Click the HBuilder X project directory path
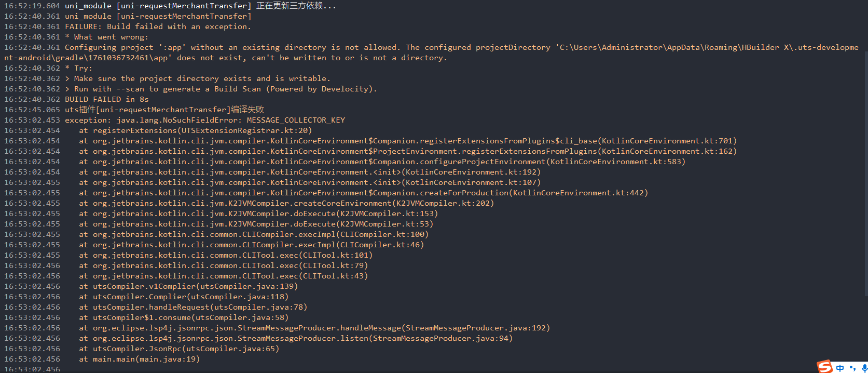Screen dimensions: 868x373 click(x=706, y=47)
